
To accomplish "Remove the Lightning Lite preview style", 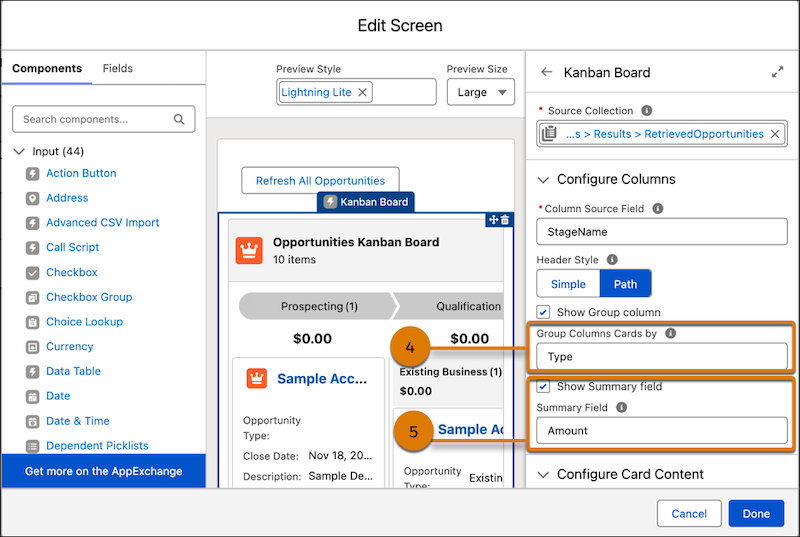I will tap(362, 92).
